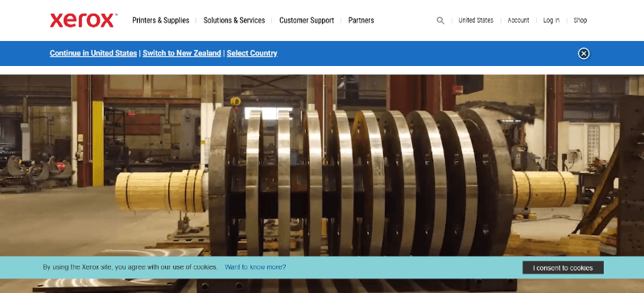This screenshot has height=293, width=644.
Task: Open Solutions & Services menu
Action: click(234, 20)
